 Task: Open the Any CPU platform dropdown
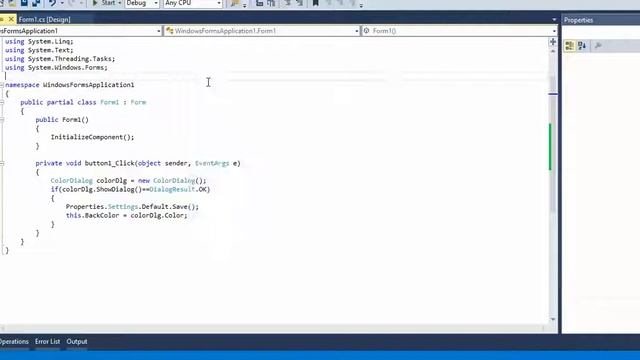[193, 3]
